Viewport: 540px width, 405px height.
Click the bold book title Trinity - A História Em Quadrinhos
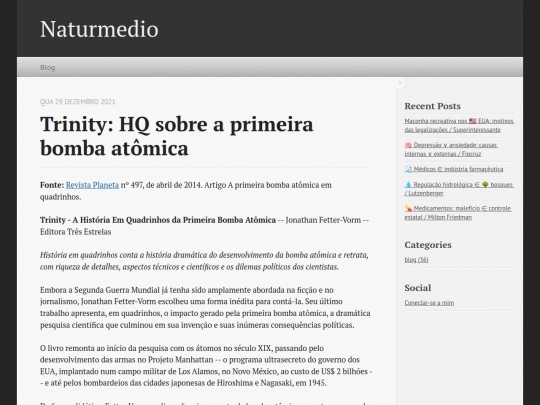coord(158,220)
